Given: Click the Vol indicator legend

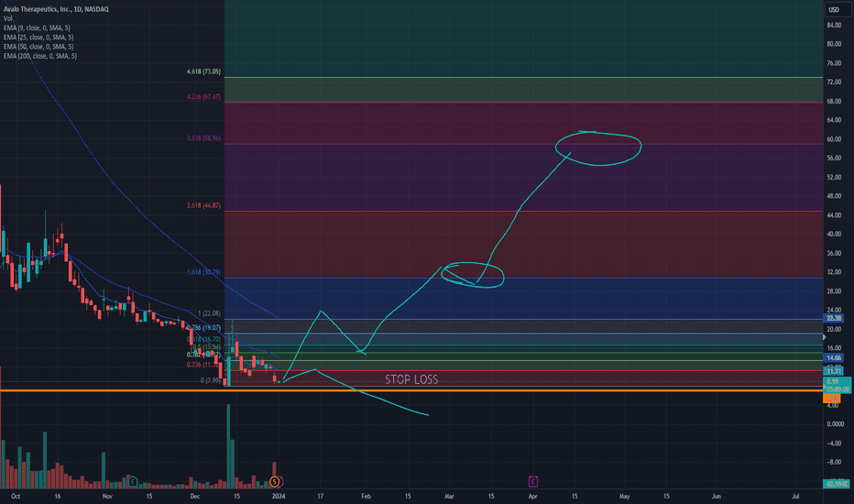Looking at the screenshot, I should pyautogui.click(x=7, y=18).
